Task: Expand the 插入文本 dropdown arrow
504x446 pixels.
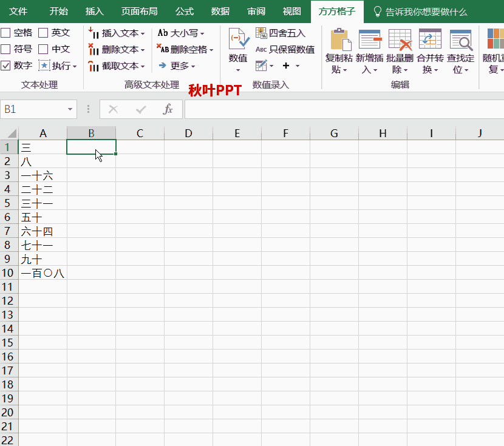Action: coord(143,33)
